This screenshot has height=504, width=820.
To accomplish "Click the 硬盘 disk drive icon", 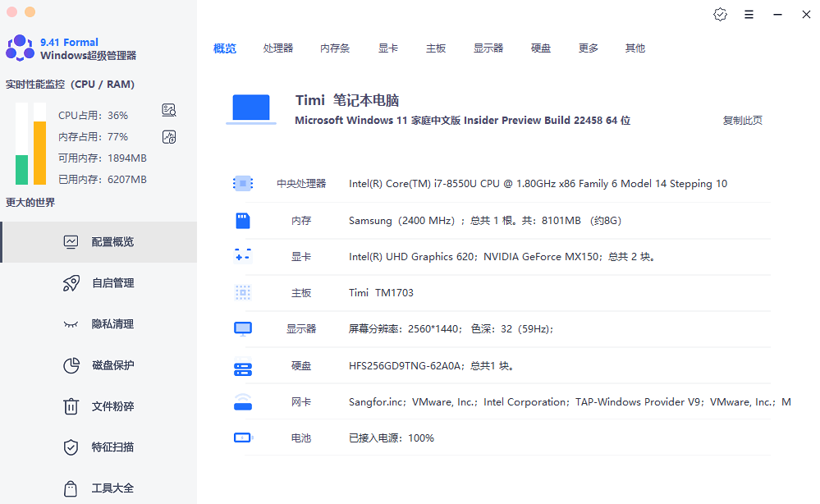I will click(x=243, y=366).
